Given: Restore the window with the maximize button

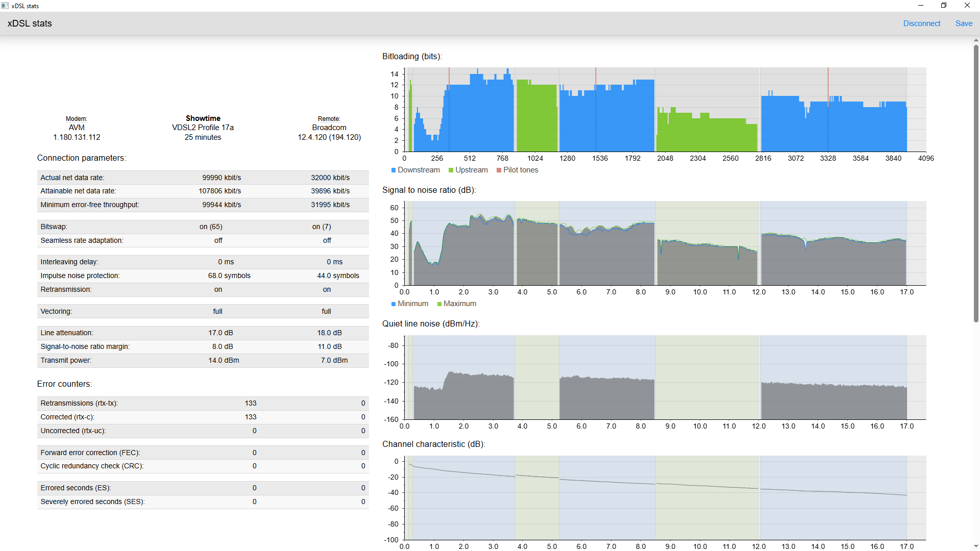Looking at the screenshot, I should pos(944,6).
